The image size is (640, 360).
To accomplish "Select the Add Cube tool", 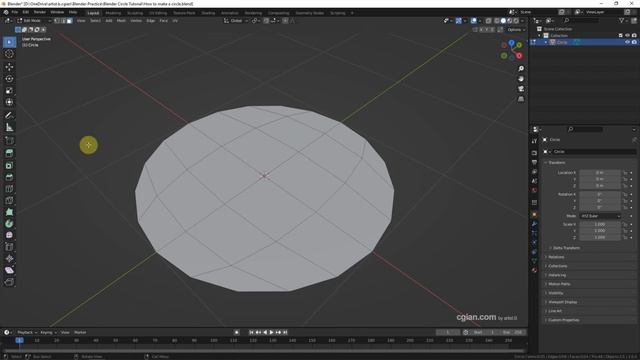I will [9, 141].
